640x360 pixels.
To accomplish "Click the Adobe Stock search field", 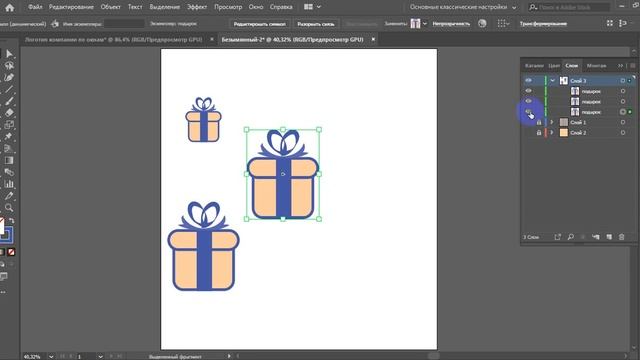I will click(x=570, y=7).
